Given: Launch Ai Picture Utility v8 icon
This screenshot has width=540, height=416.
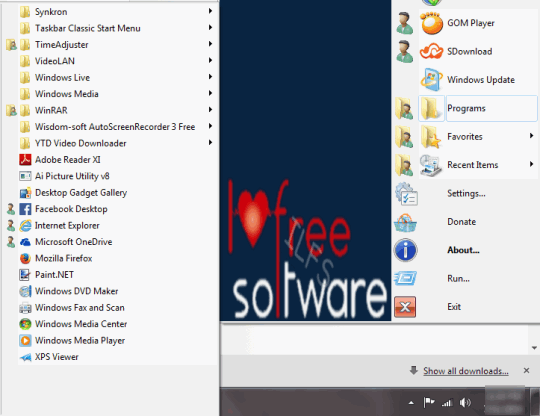Looking at the screenshot, I should pos(25,176).
